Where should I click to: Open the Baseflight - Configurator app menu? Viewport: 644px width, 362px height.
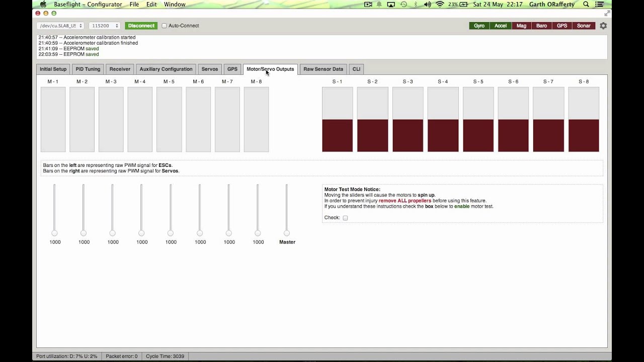88,4
